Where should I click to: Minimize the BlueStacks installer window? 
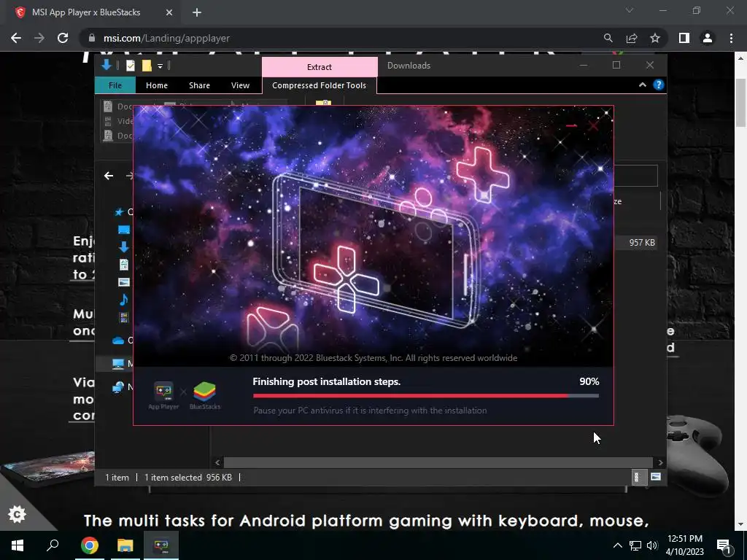[572, 125]
